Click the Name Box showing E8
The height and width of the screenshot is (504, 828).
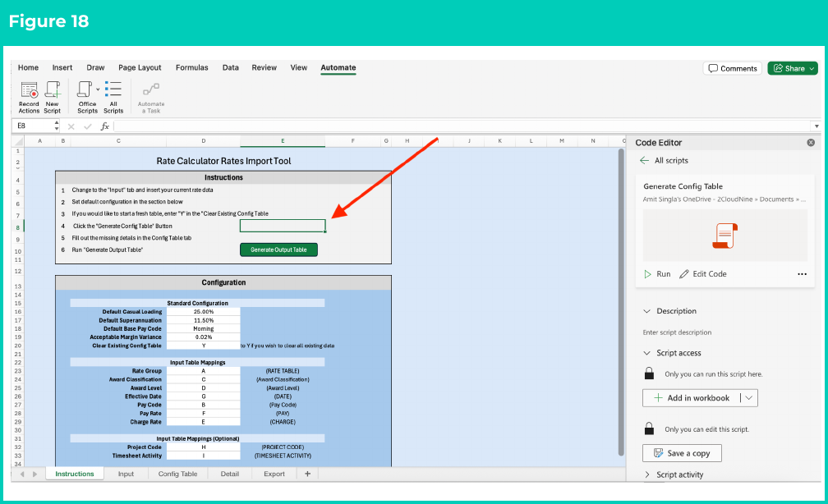[33, 126]
